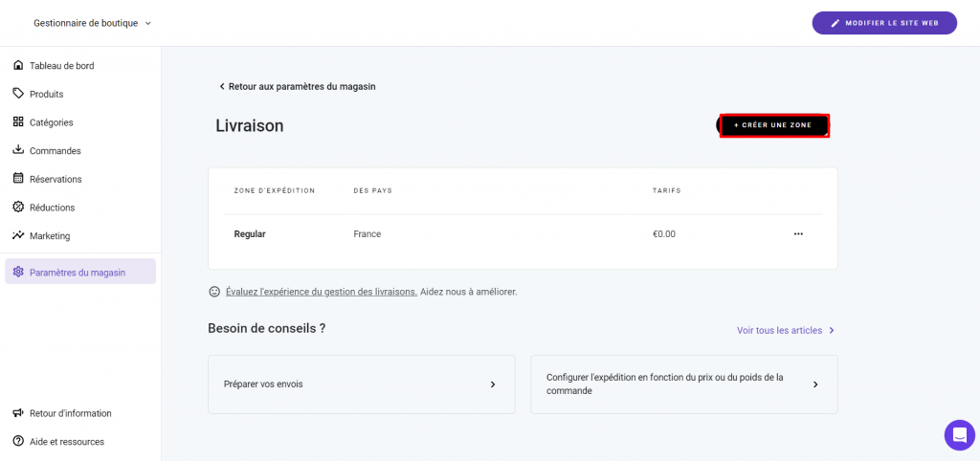
Task: Open the Configurer l'expédition article chevron
Action: click(x=815, y=384)
